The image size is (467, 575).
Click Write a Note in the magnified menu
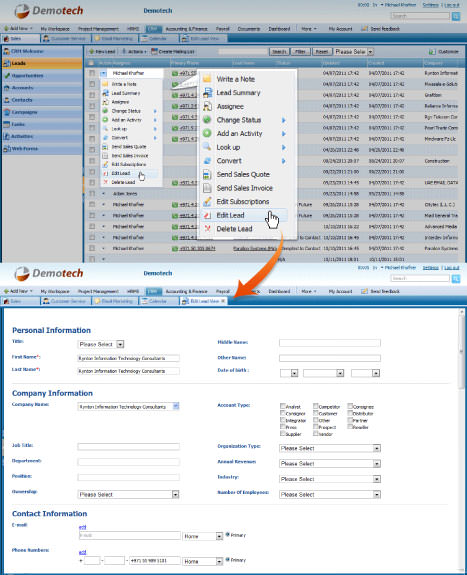click(235, 79)
